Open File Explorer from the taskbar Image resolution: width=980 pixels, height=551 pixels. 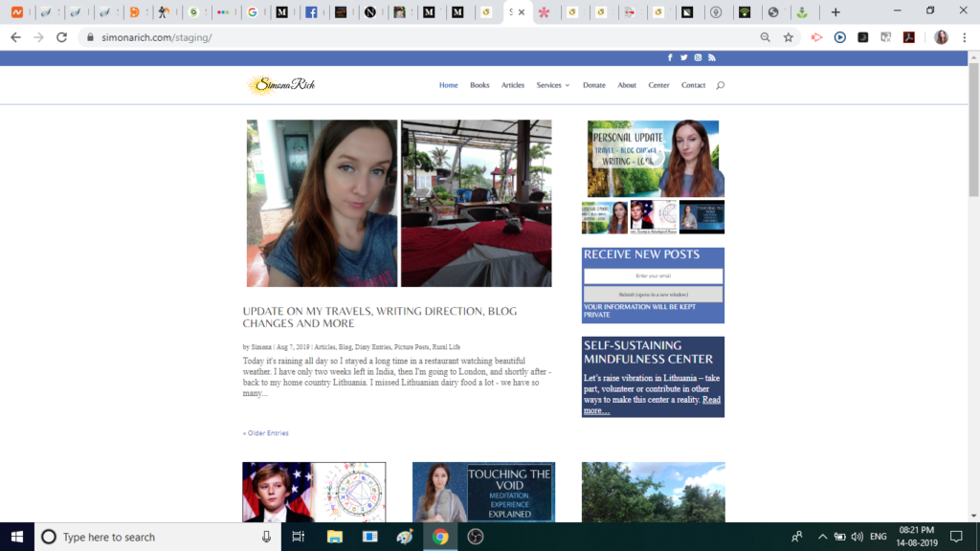point(334,537)
